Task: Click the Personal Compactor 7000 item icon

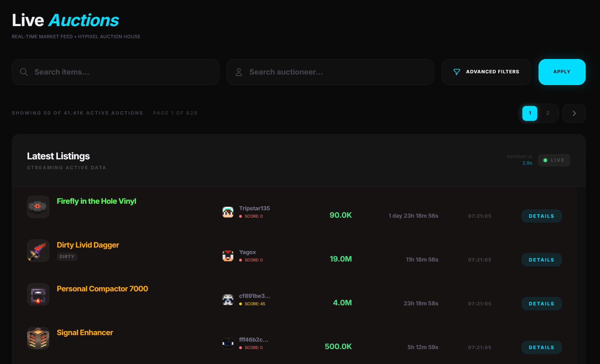Action: (38, 294)
